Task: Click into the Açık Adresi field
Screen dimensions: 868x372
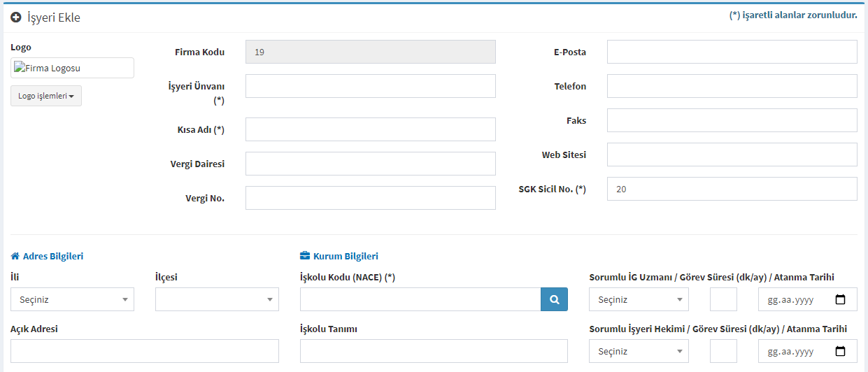Action: 145,351
